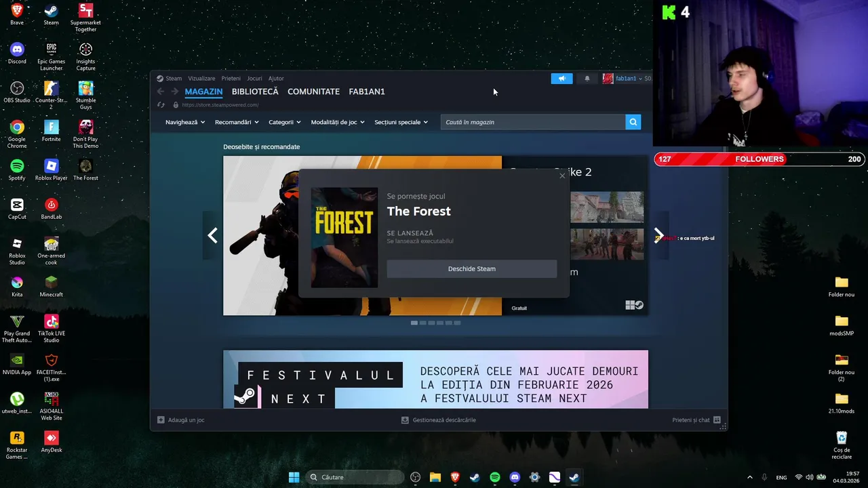Select Minecraft desktop icon
Viewport: 868px width, 488px height.
point(51,286)
